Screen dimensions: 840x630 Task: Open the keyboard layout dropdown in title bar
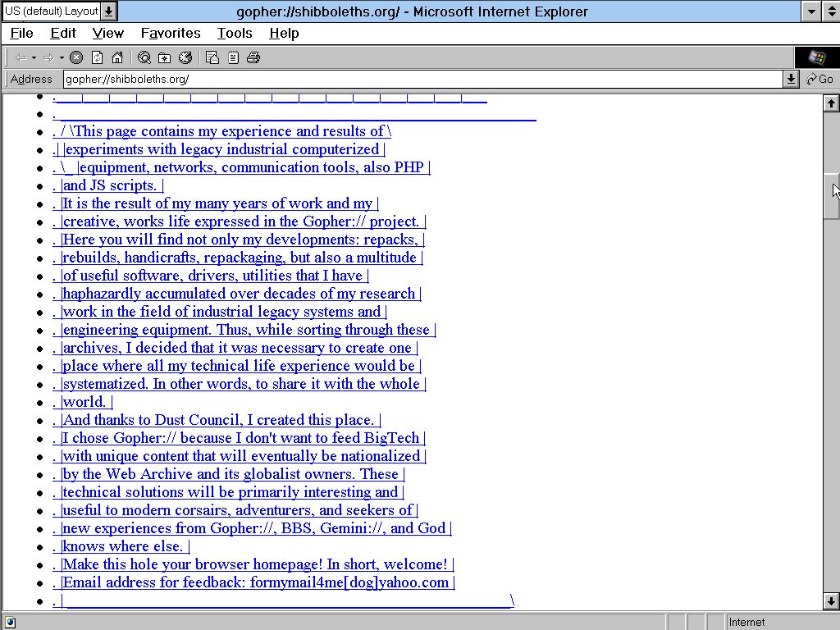pyautogui.click(x=109, y=11)
